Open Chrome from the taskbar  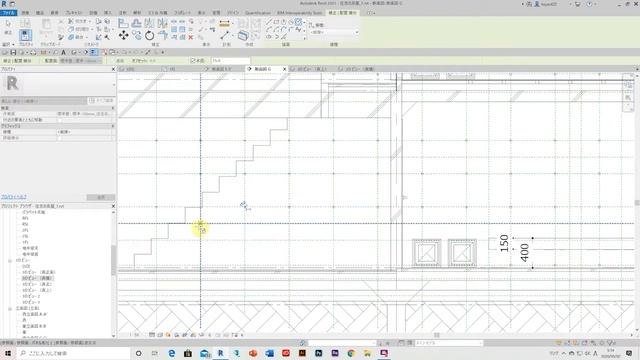click(x=351, y=353)
